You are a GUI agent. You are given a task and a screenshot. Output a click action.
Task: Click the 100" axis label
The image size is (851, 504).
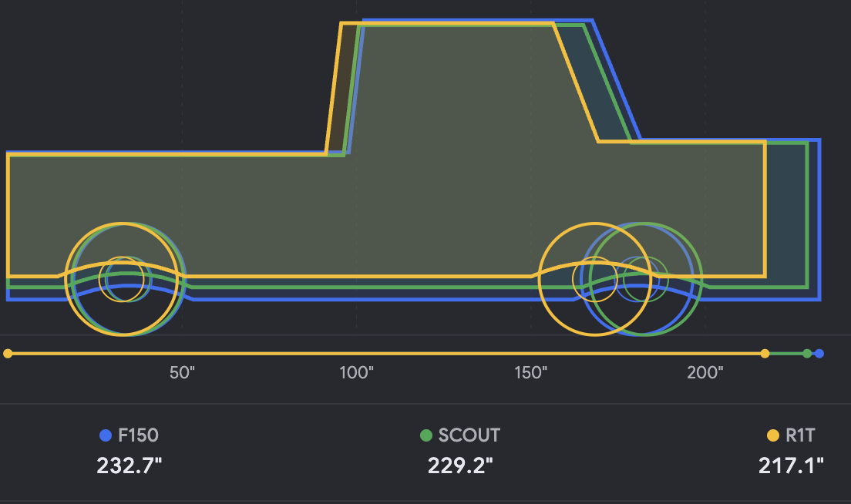[x=357, y=373]
